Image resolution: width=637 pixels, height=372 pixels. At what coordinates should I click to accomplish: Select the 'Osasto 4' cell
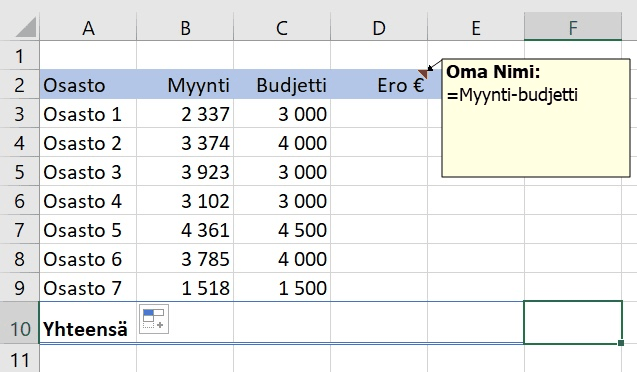coord(88,201)
